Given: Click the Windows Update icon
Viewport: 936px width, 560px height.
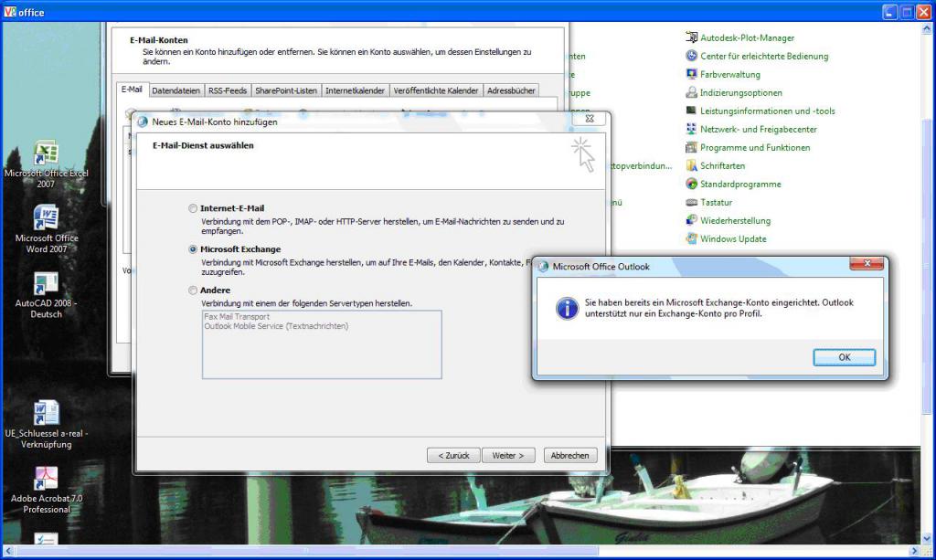Looking at the screenshot, I should pyautogui.click(x=691, y=238).
